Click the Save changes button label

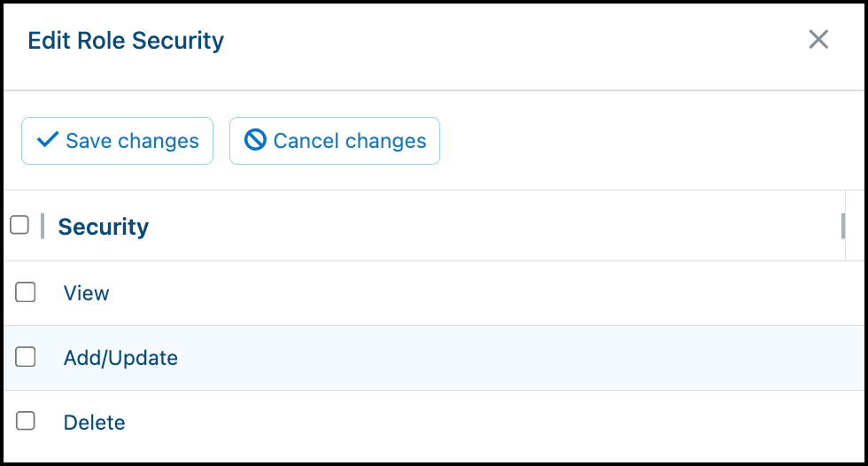pos(132,141)
